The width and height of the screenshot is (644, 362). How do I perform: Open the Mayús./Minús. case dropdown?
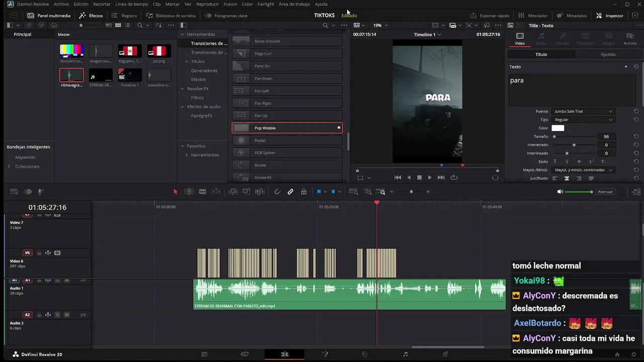click(x=583, y=170)
